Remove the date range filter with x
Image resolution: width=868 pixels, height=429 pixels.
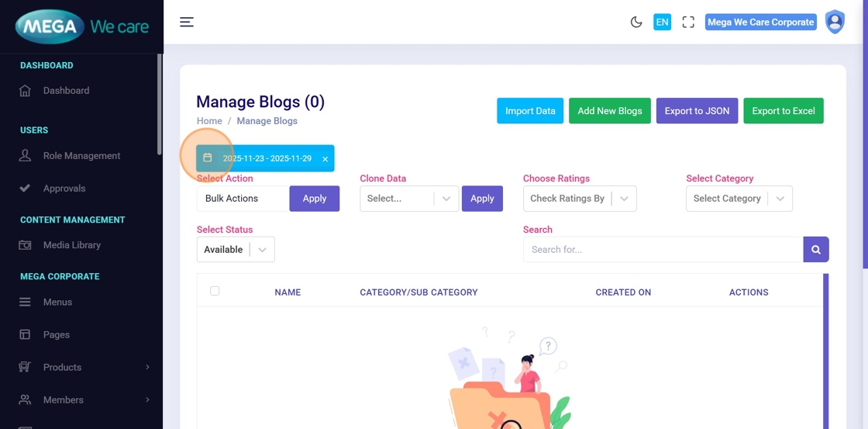325,159
